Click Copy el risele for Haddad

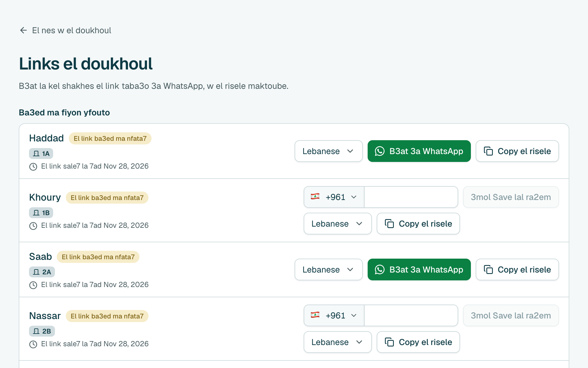[x=517, y=151]
